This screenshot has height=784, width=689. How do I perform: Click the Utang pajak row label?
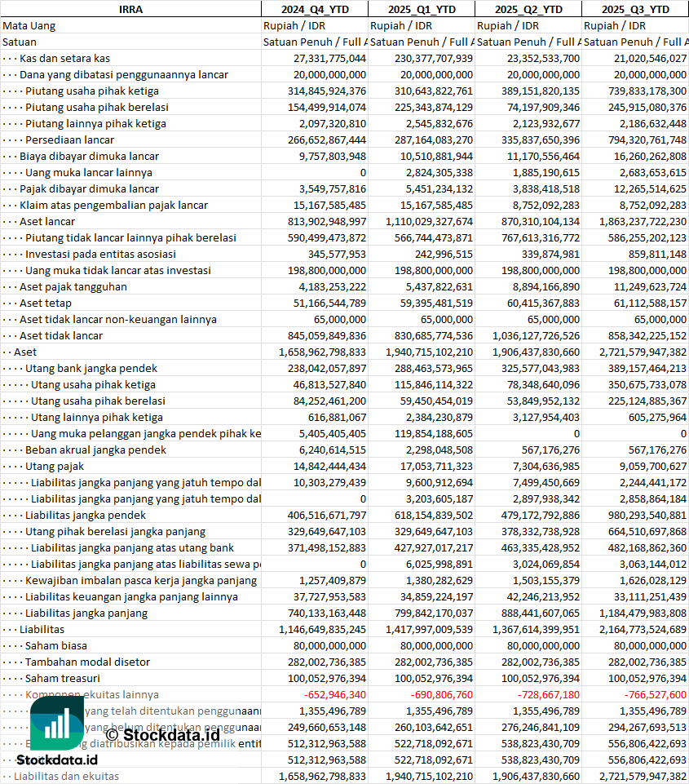tap(55, 466)
